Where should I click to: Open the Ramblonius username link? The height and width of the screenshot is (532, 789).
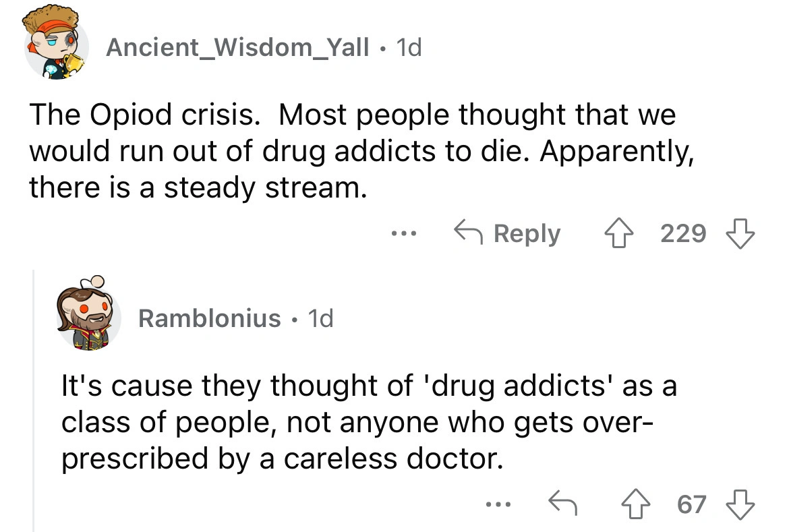209,318
